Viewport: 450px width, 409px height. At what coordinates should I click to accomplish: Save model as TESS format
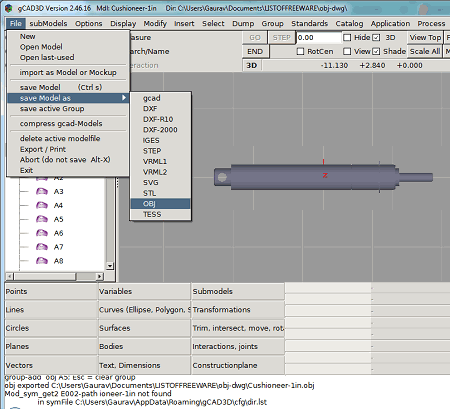pyautogui.click(x=160, y=214)
